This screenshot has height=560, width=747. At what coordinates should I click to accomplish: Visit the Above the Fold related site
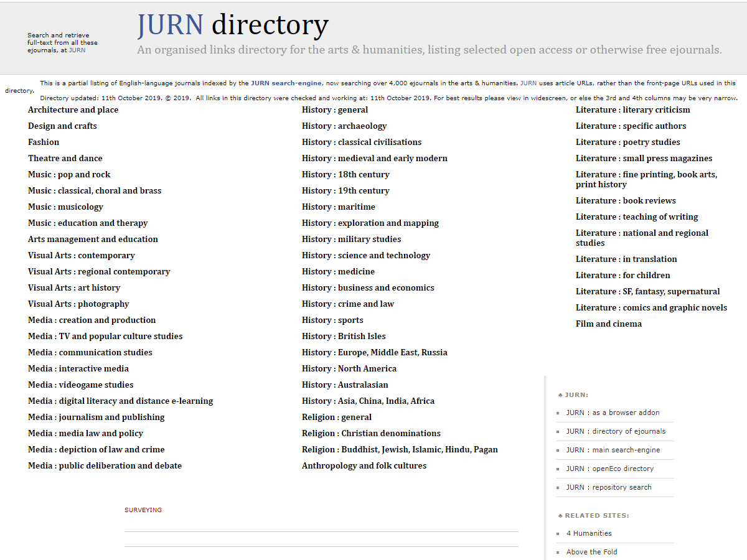pyautogui.click(x=591, y=552)
